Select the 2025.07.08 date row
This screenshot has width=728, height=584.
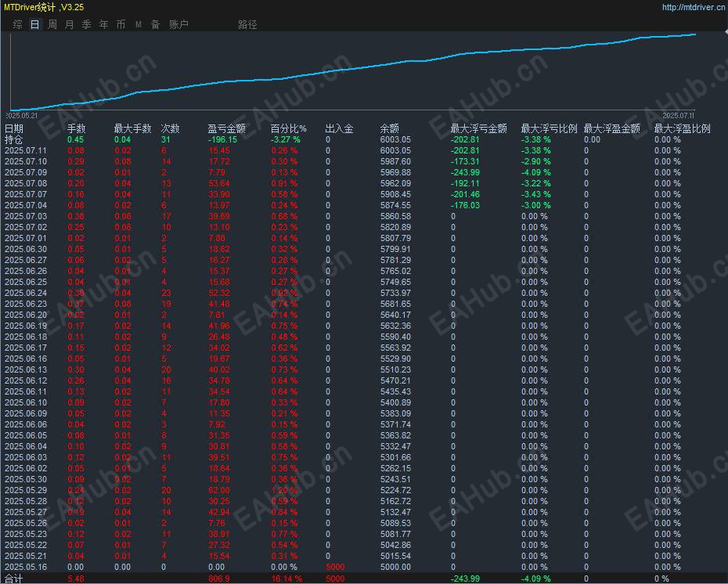pos(26,183)
